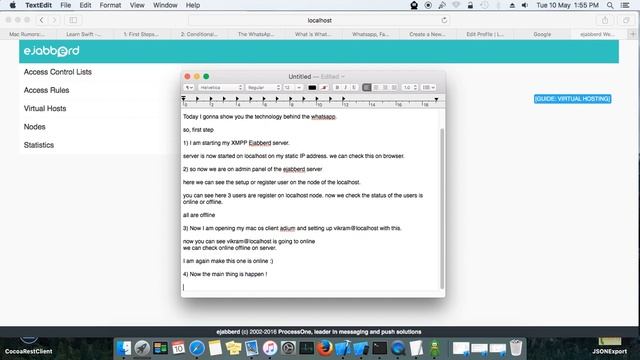
Task: Open the paragraph styles dropdown
Action: click(189, 87)
